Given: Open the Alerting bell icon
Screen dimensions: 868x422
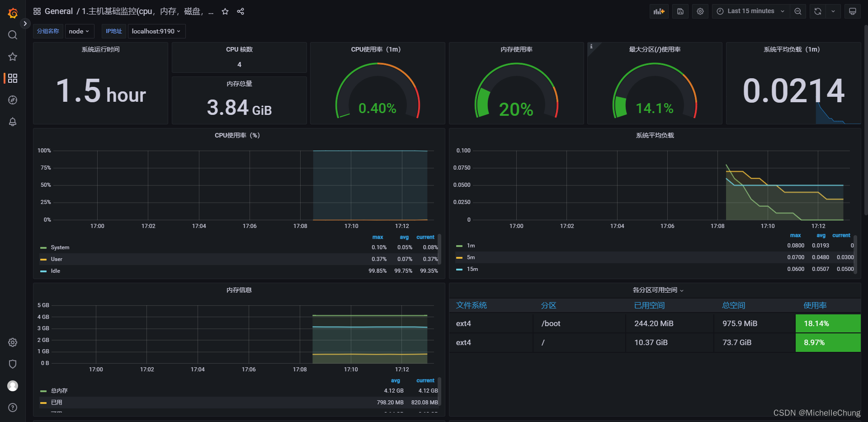Looking at the screenshot, I should [13, 122].
